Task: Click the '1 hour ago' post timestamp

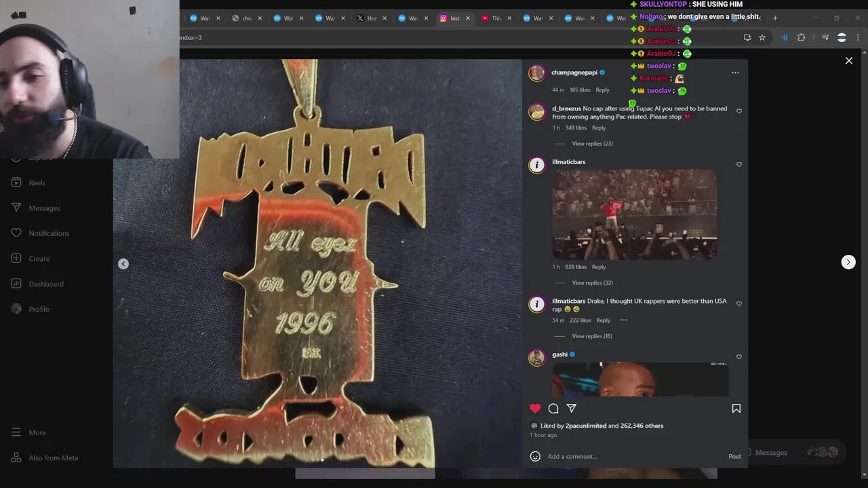Action: pyautogui.click(x=543, y=435)
